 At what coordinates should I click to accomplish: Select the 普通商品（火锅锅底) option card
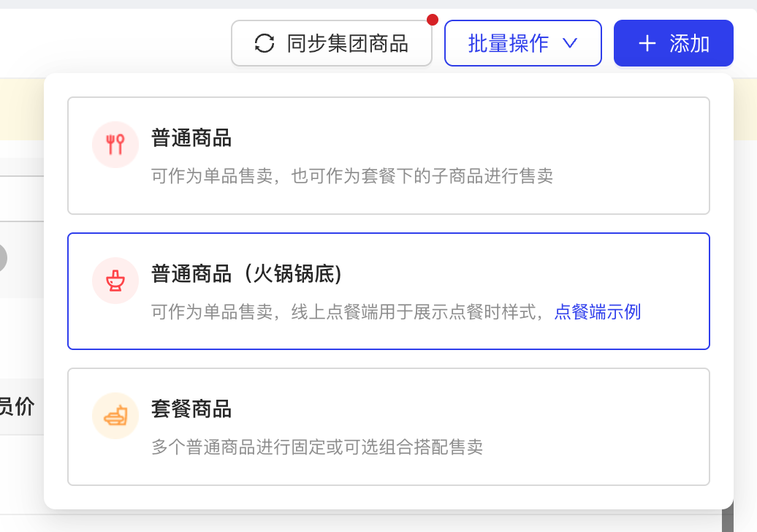point(389,291)
